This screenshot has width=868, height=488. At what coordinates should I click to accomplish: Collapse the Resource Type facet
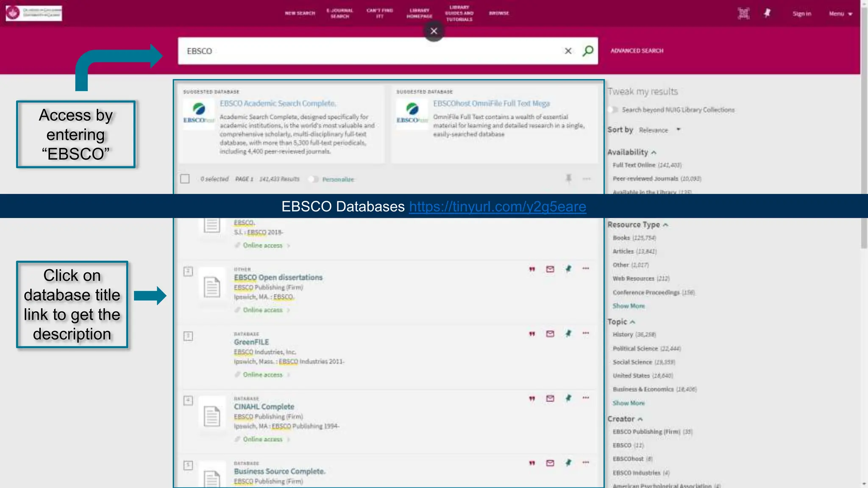click(x=637, y=225)
